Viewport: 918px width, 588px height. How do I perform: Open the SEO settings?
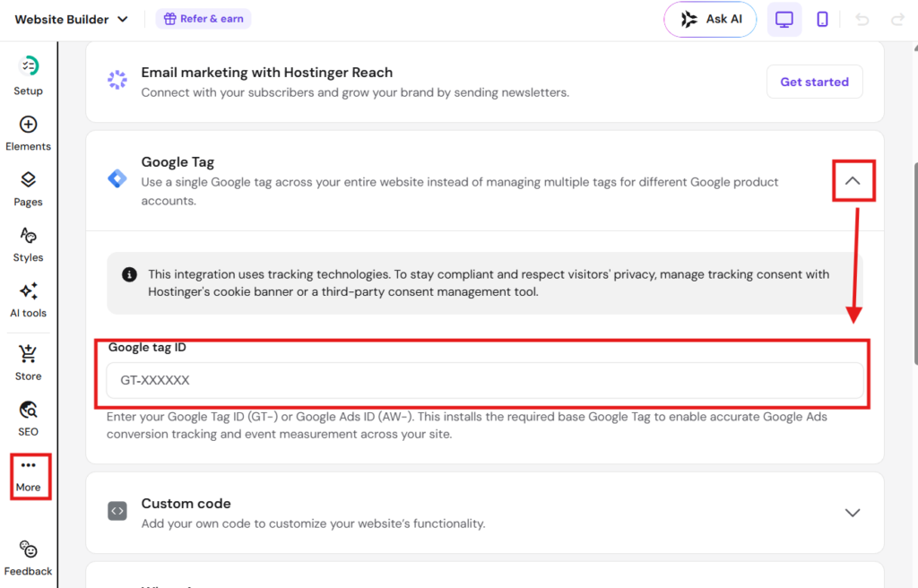[x=28, y=419]
